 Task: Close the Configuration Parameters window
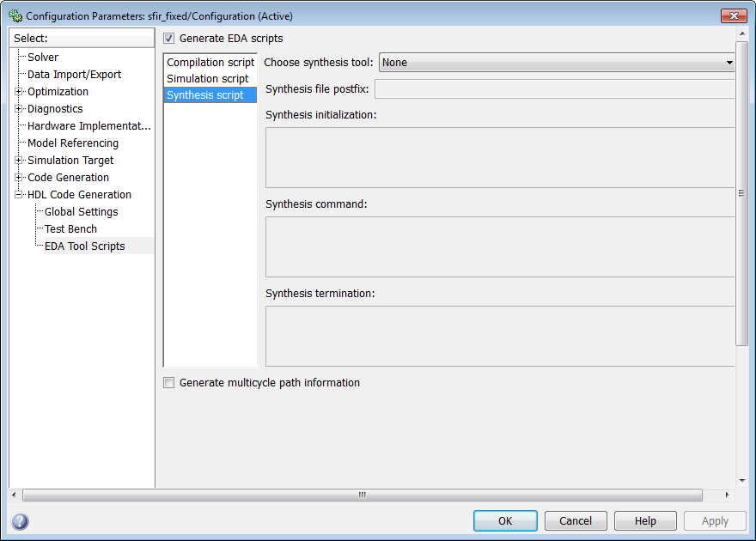[x=734, y=16]
